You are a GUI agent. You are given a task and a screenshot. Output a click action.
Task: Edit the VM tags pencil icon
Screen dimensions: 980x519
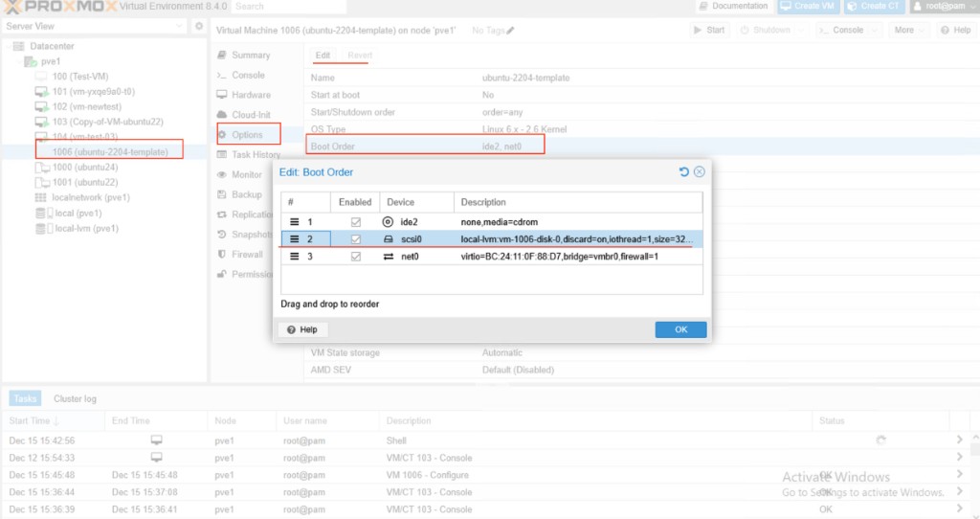pyautogui.click(x=511, y=30)
